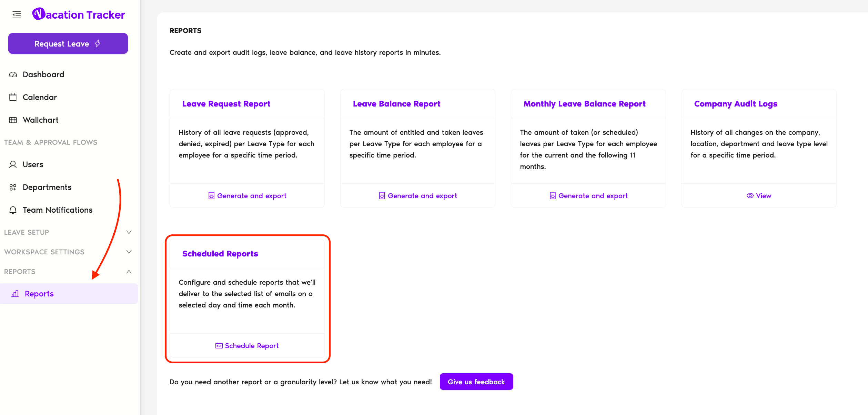Click the Users person icon
Screen dimensions: 868x415
(x=13, y=164)
